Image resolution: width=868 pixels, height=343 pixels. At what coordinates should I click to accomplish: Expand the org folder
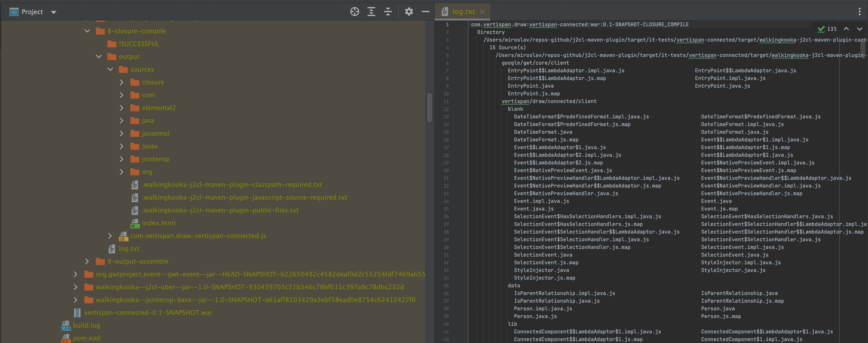[x=122, y=172]
